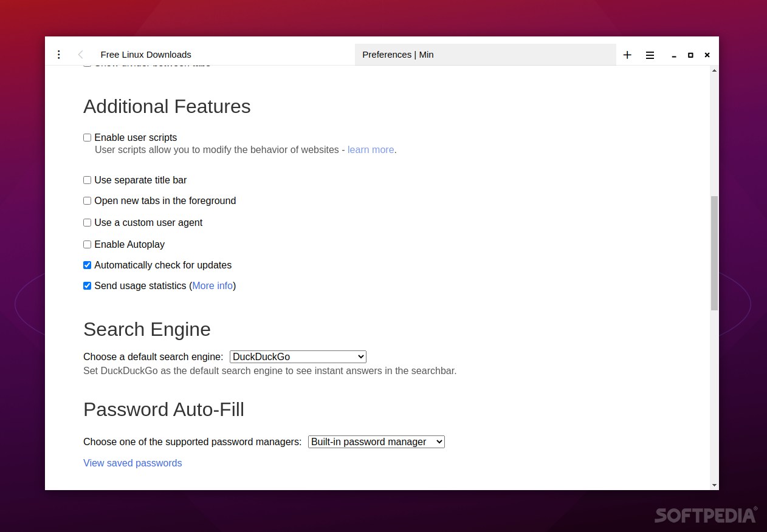
Task: Go back with the arrow icon
Action: pos(81,55)
